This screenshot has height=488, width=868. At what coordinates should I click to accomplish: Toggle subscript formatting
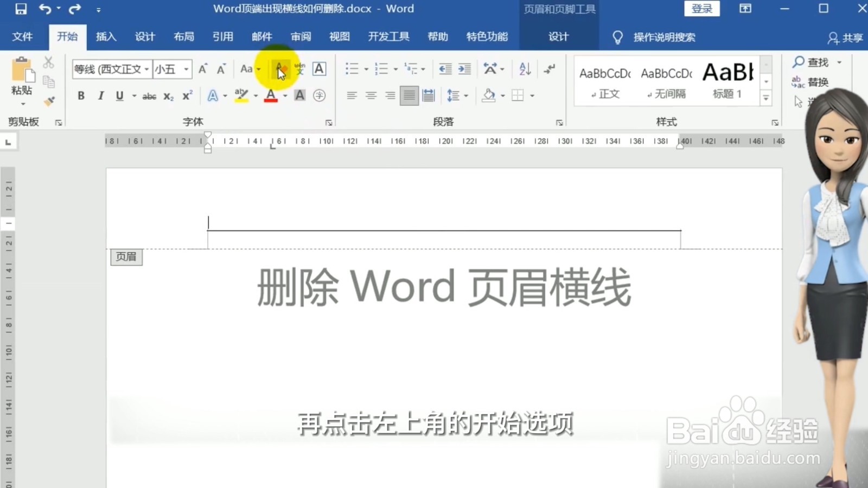click(x=169, y=96)
